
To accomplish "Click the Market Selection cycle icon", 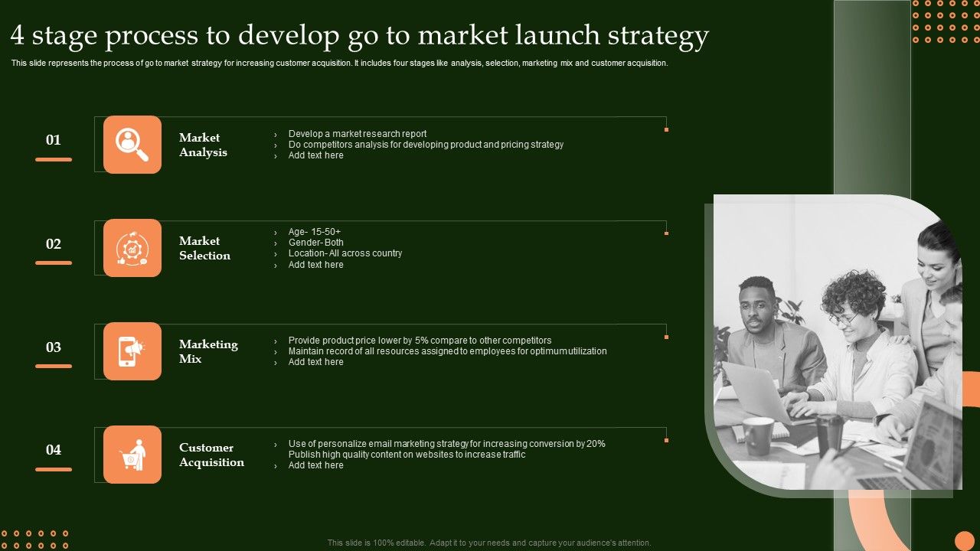I will 132,248.
